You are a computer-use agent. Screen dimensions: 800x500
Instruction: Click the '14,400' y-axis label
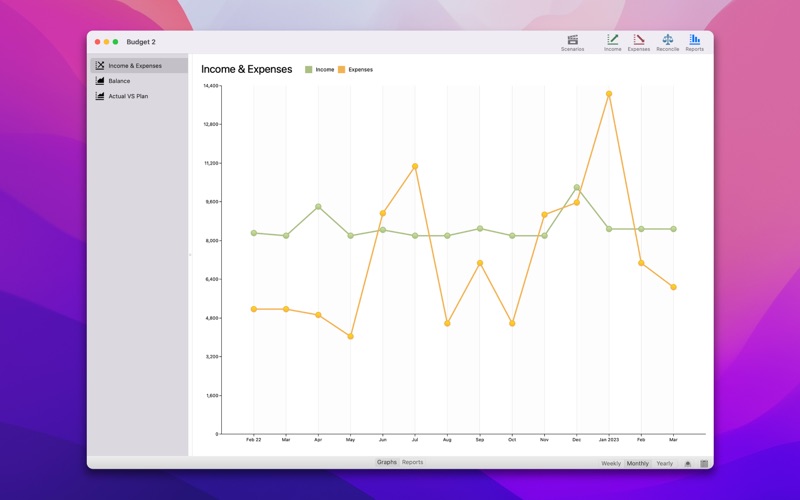[211, 86]
